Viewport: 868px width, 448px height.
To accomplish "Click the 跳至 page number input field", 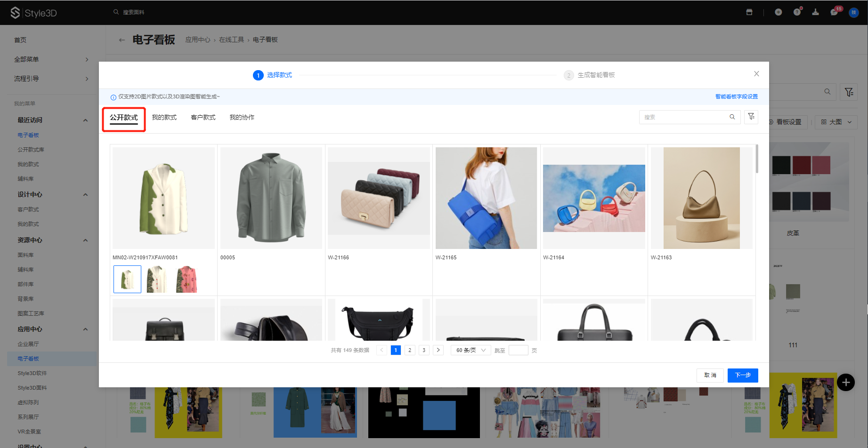I will pyautogui.click(x=518, y=350).
